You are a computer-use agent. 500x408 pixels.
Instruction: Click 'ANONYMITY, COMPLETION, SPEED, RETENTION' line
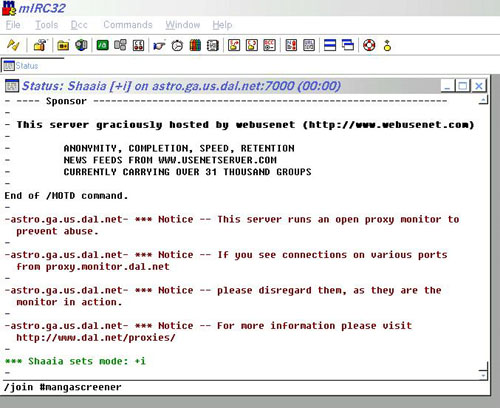click(179, 148)
